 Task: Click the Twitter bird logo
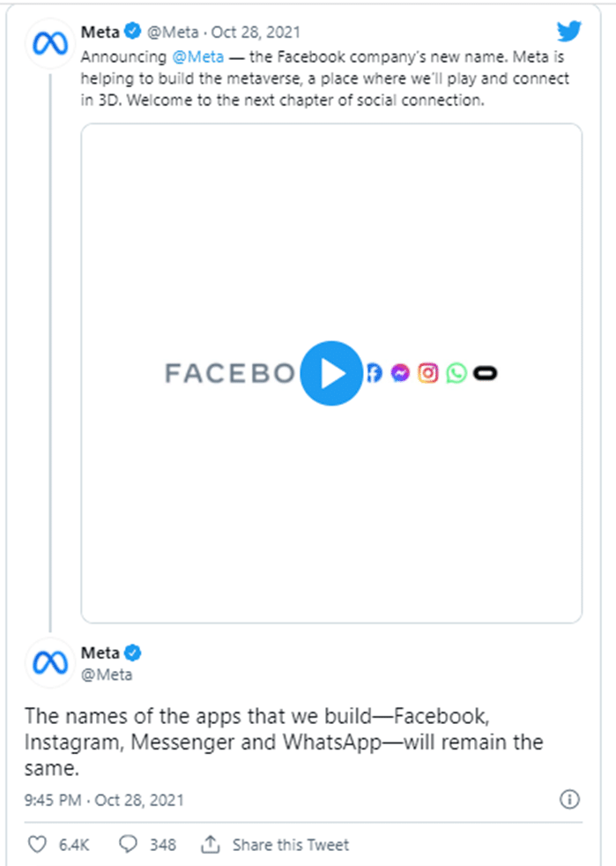click(570, 32)
